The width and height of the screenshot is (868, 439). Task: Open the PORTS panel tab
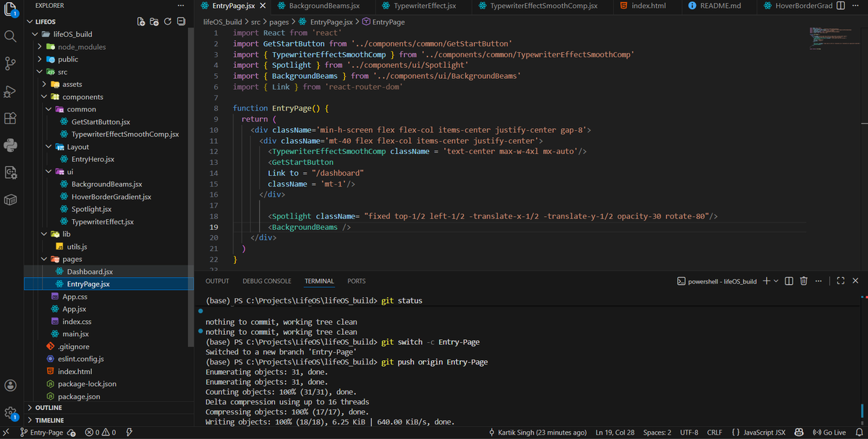click(357, 281)
